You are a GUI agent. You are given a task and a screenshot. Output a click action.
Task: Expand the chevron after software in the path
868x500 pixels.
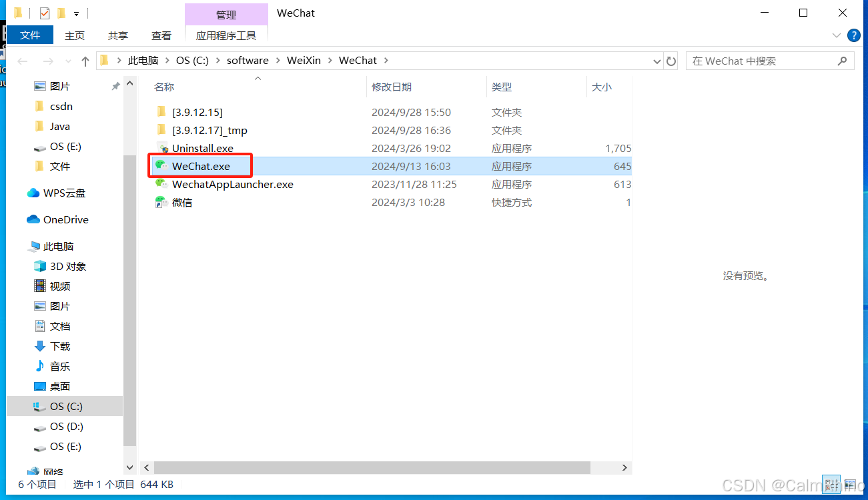[x=278, y=61]
